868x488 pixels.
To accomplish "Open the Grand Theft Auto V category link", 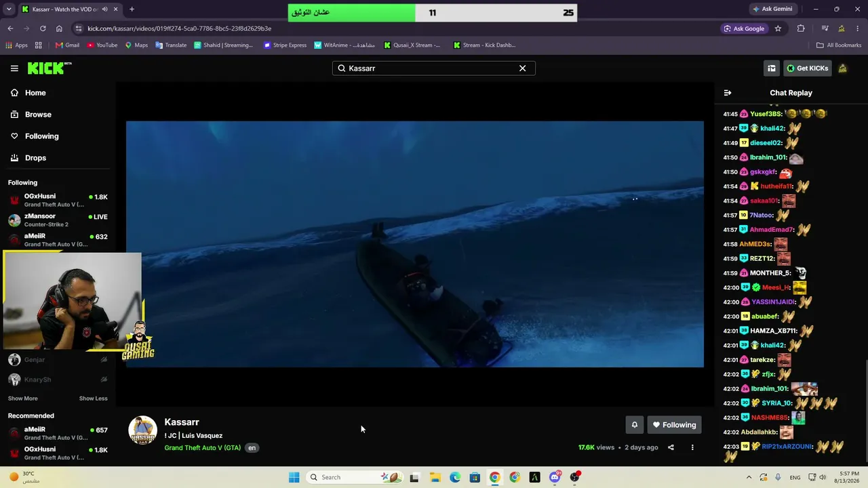I will pos(203,448).
